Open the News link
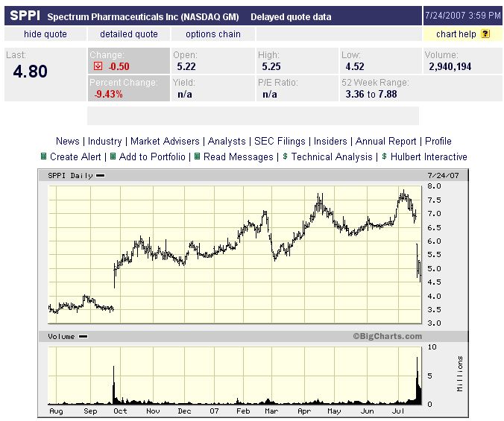Screen dimensions: 504x421 [x=68, y=141]
